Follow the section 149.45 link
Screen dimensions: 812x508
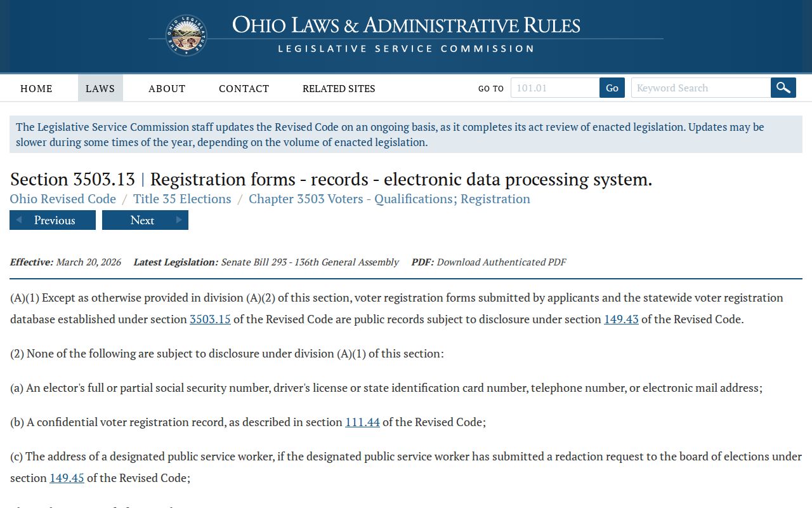coord(67,478)
